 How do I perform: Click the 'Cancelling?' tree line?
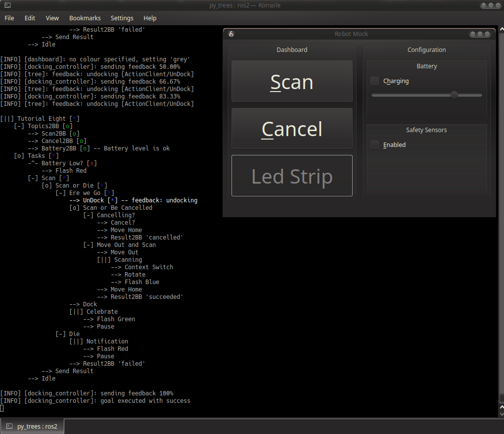[109, 215]
